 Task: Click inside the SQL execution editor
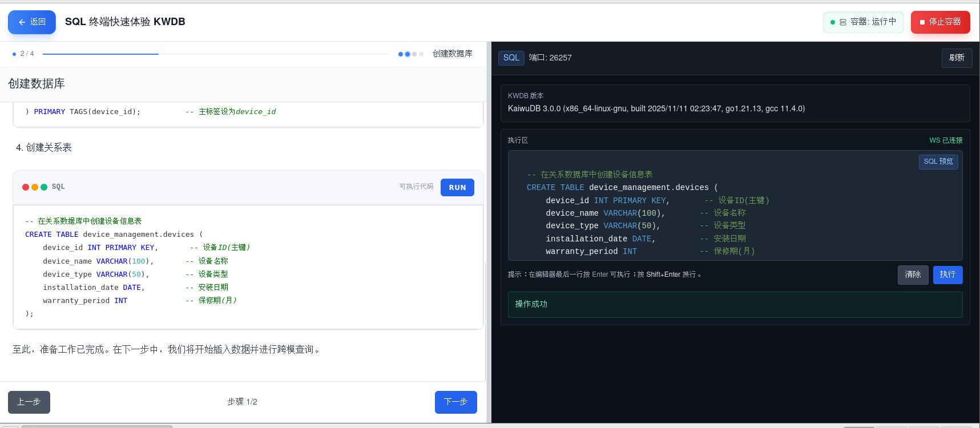(x=735, y=205)
